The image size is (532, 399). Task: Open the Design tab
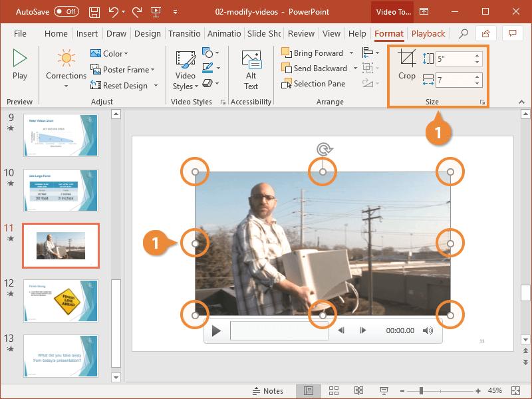(148, 34)
